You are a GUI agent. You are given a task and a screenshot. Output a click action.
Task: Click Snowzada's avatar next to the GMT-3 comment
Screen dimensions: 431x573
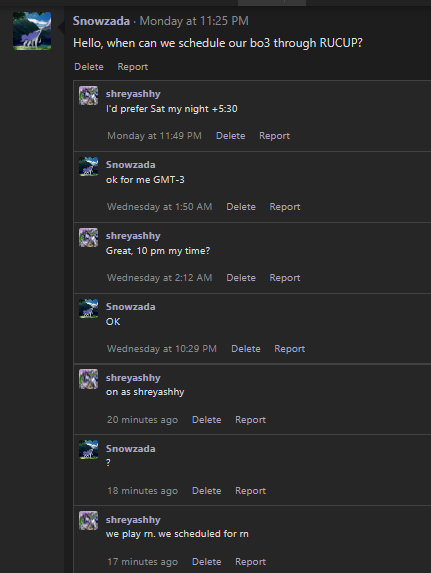88,167
